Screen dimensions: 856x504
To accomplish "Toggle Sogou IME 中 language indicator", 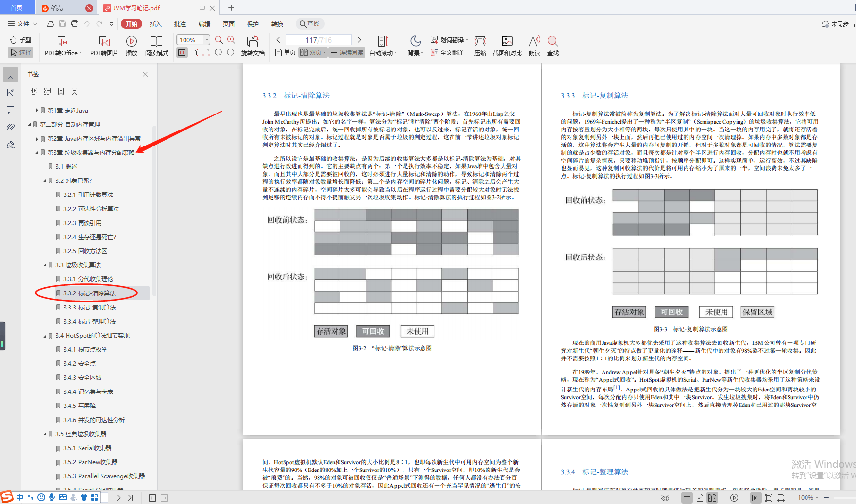I will tap(19, 497).
